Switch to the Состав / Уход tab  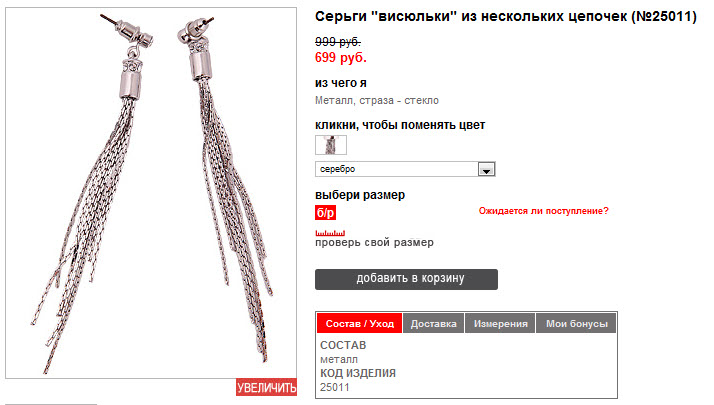(359, 323)
